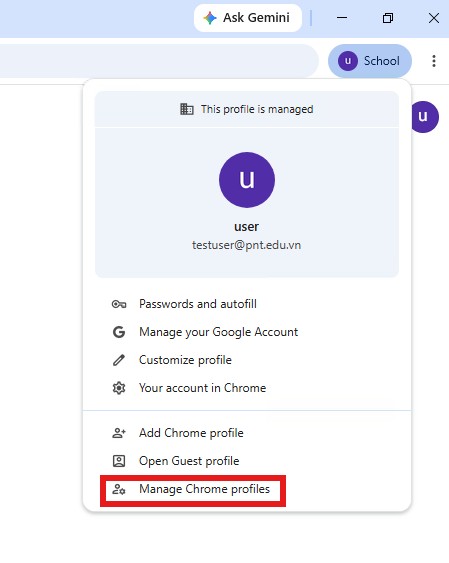449x563 pixels.
Task: Click the School profile chip button
Action: click(x=370, y=61)
